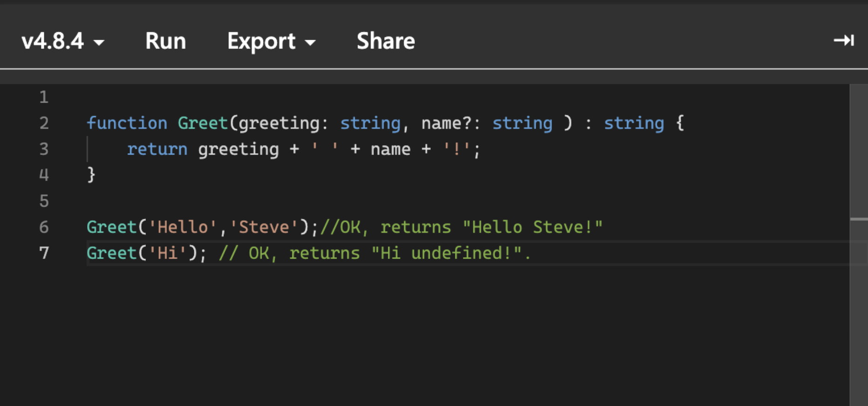
Task: Click line number 7 in the gutter
Action: click(x=44, y=253)
